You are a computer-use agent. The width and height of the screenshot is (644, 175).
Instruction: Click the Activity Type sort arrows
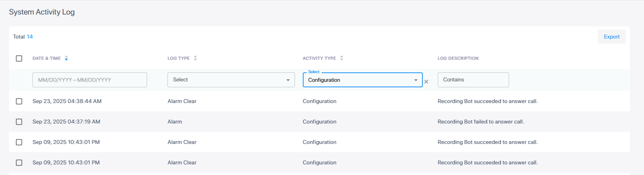(x=342, y=58)
